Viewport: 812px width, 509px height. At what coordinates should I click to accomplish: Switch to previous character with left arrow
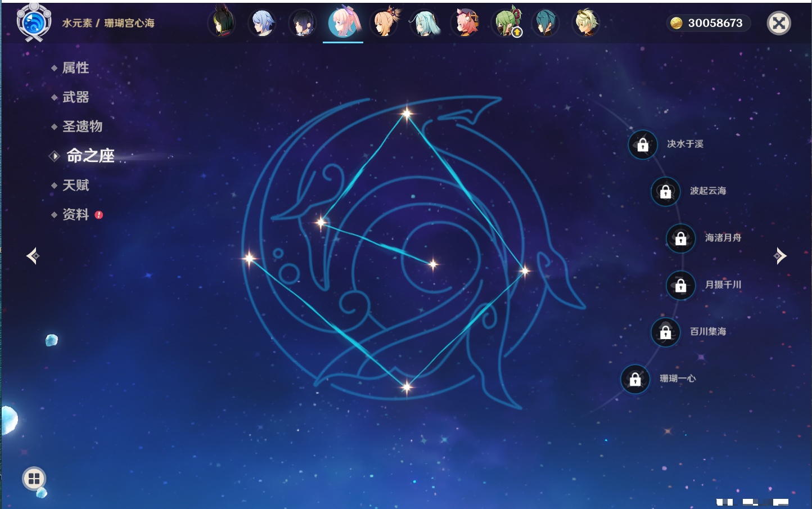click(x=33, y=256)
